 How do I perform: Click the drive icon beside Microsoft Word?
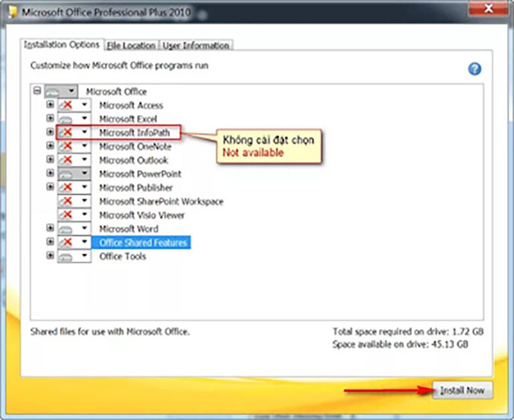pos(67,229)
